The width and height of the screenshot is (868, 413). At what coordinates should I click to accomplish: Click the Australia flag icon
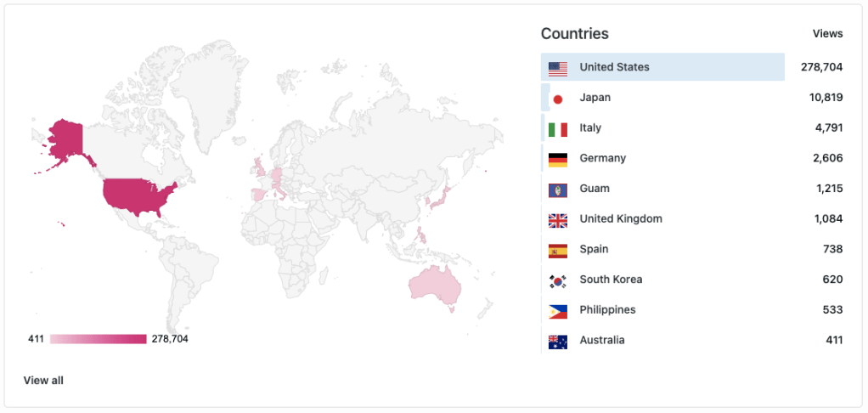click(x=558, y=342)
